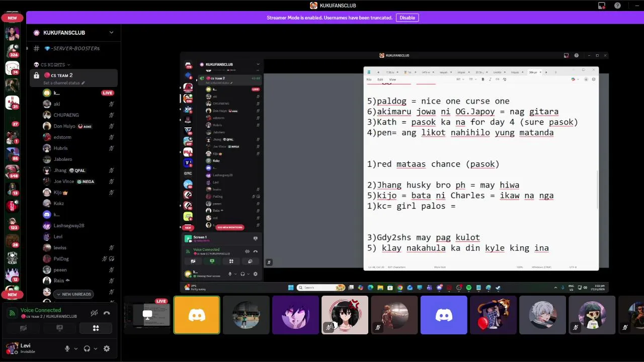The height and width of the screenshot is (362, 644).
Task: Select user peeen in voice list
Action: point(78,270)
